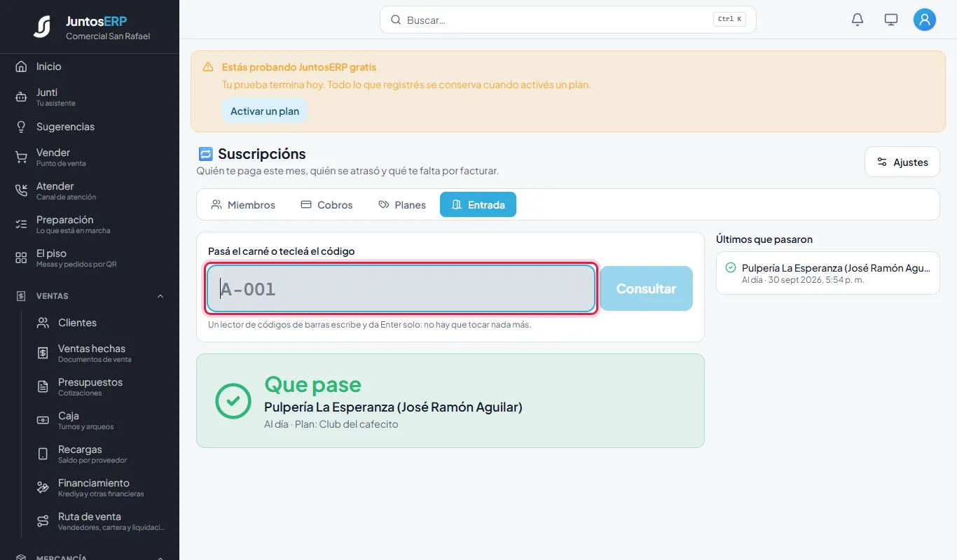Switch to the Miembros tab
The height and width of the screenshot is (560, 957).
coord(243,205)
